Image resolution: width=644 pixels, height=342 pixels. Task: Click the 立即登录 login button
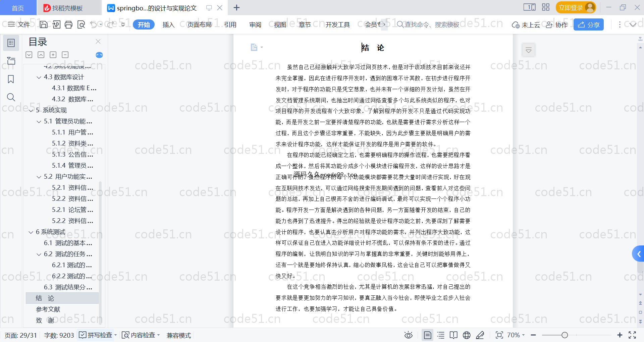576,7
